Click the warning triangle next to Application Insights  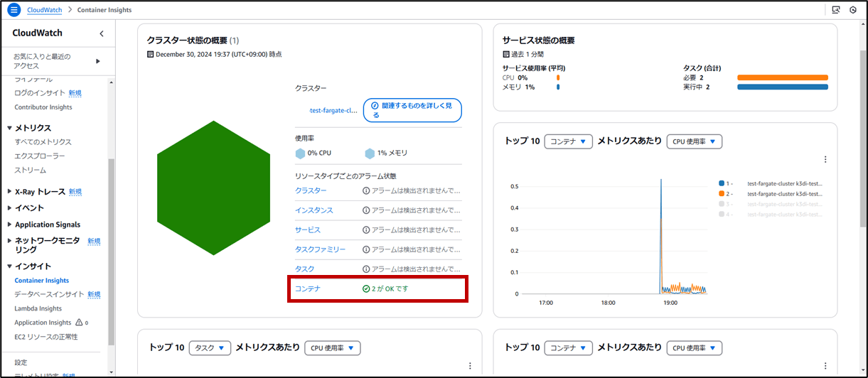coord(79,323)
